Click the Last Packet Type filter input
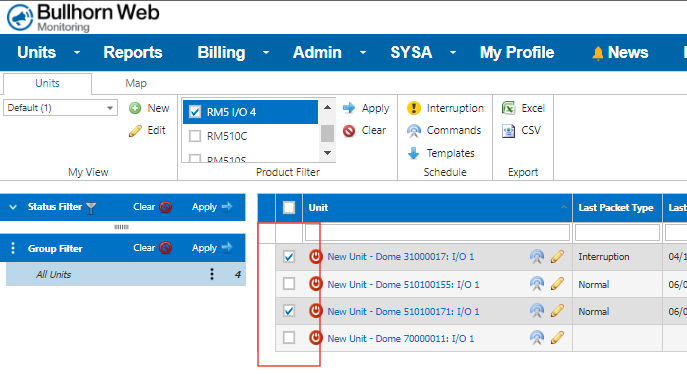Image resolution: width=687 pixels, height=375 pixels. pyautogui.click(x=617, y=233)
